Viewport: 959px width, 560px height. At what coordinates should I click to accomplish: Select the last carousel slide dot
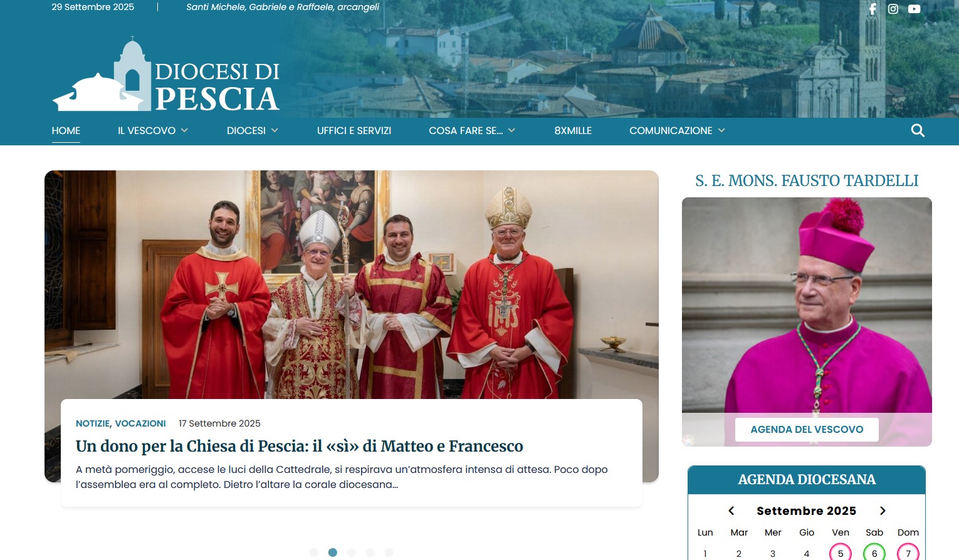(x=389, y=552)
